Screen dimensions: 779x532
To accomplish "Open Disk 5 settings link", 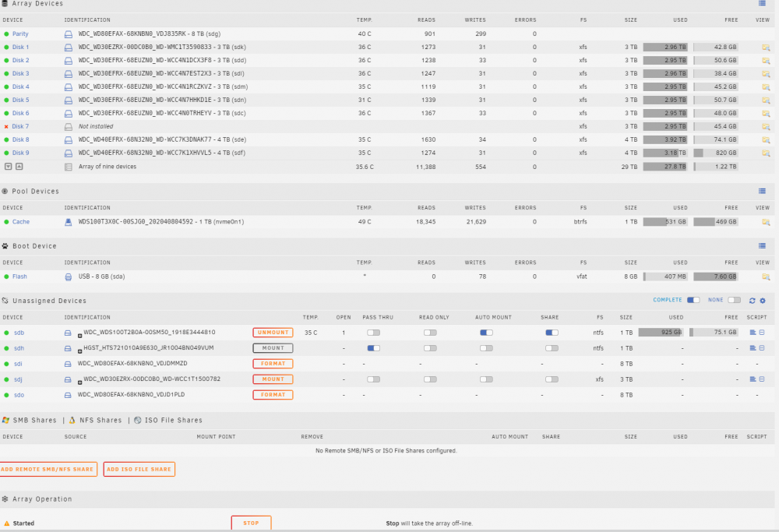I will pos(21,100).
